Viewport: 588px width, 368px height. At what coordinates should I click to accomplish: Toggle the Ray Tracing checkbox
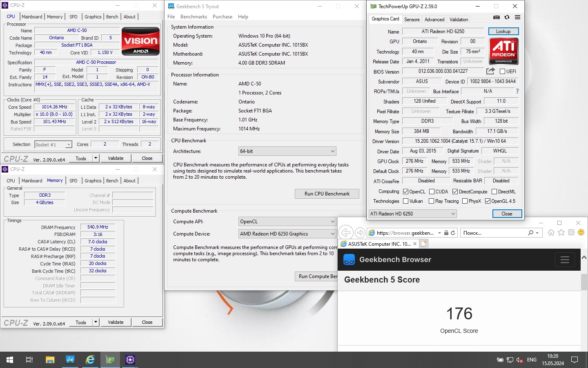431,201
